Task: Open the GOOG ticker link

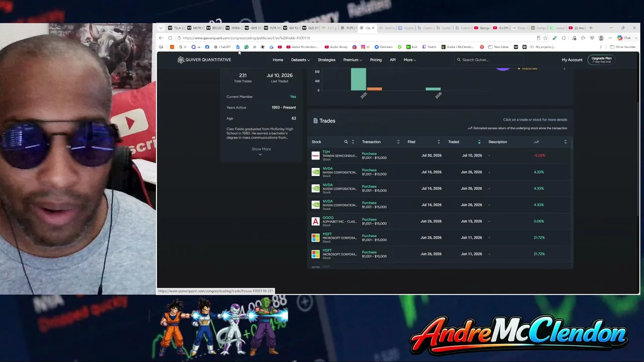Action: pos(328,218)
